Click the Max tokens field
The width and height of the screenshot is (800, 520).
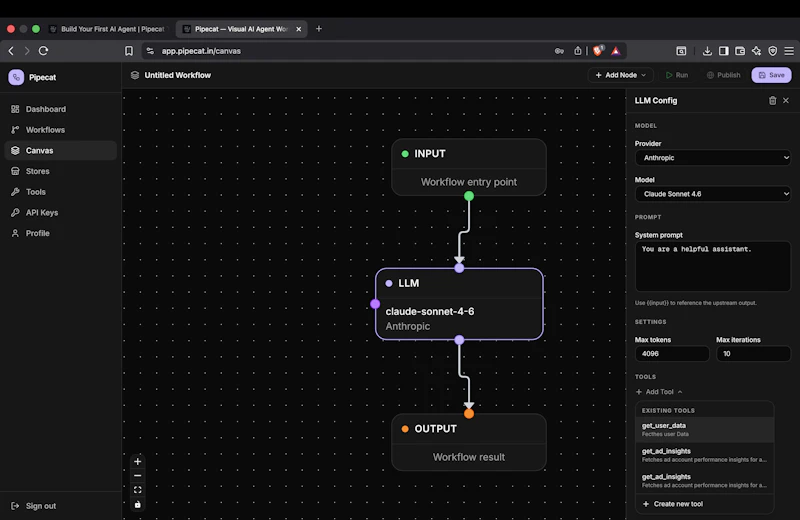[x=672, y=354]
